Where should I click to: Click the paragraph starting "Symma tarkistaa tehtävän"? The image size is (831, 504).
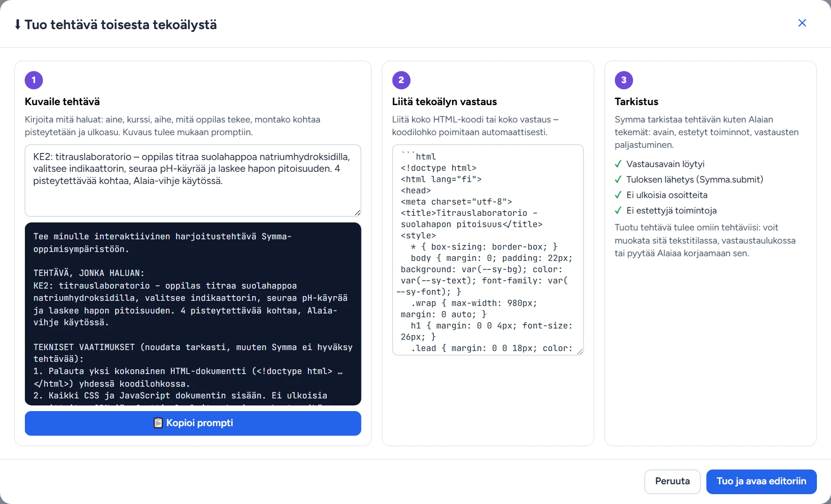point(707,132)
